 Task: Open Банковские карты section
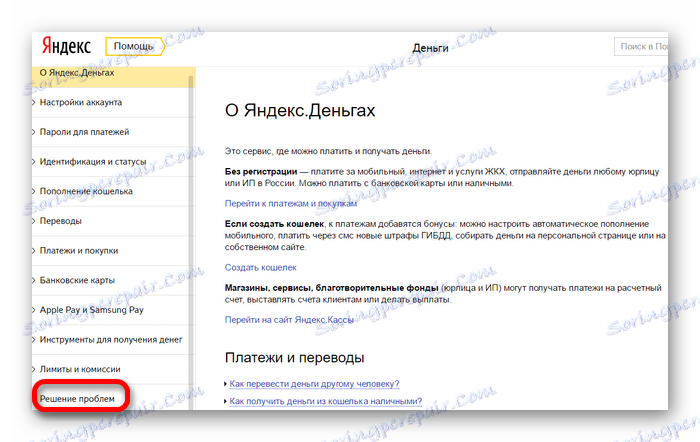click(77, 280)
